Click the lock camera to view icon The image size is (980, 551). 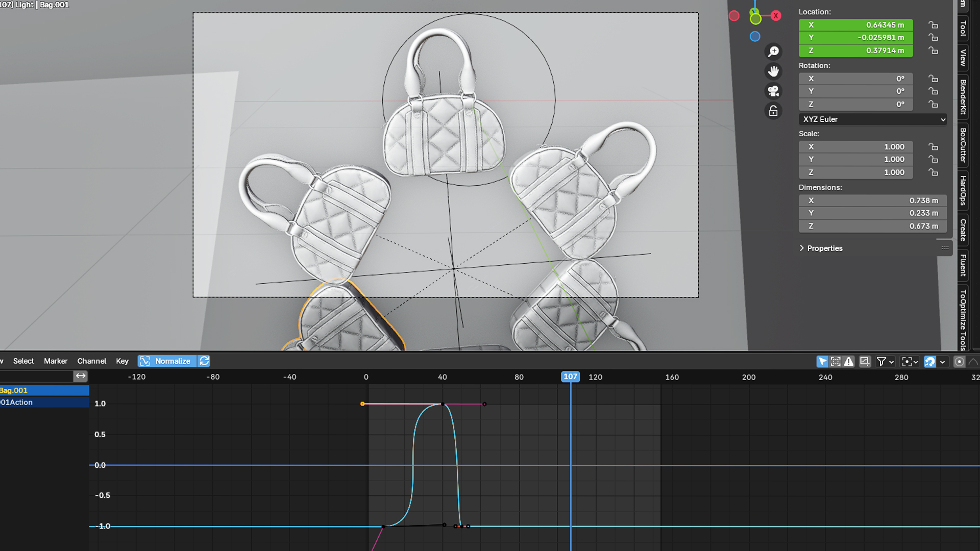(774, 111)
